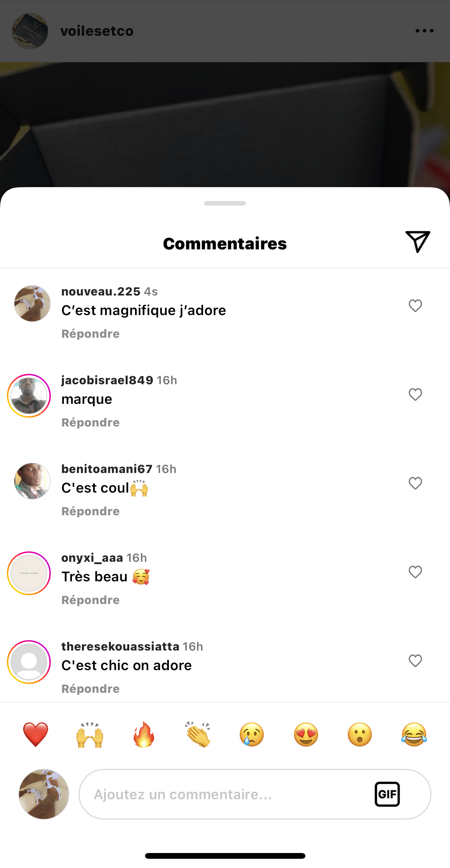The height and width of the screenshot is (868, 450).
Task: Insert the heart-eyes emoji
Action: pyautogui.click(x=306, y=734)
